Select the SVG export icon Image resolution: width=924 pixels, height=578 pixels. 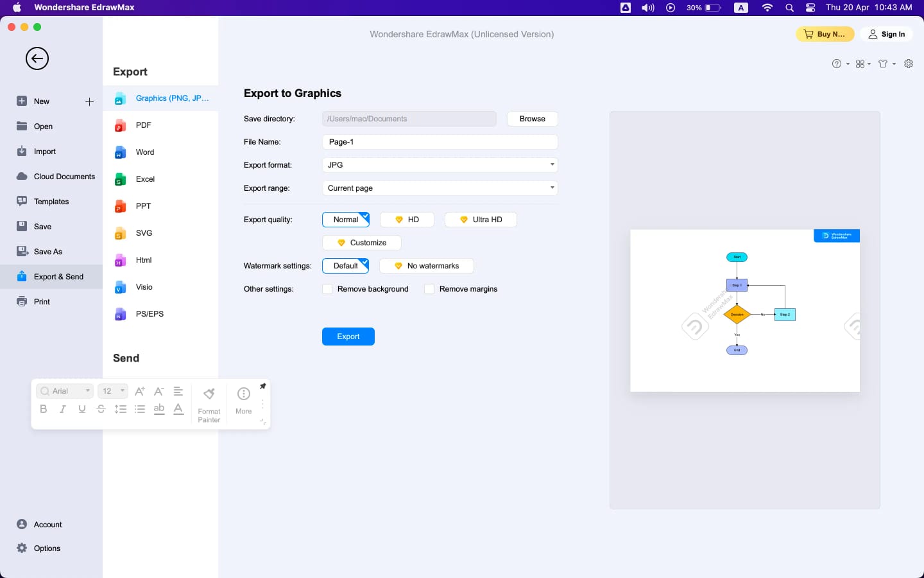pos(120,234)
